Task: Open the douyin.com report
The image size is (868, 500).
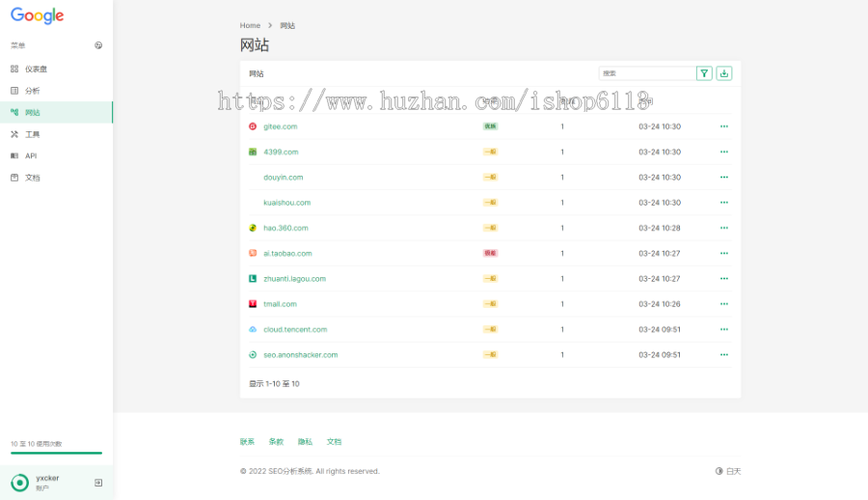Action: 283,178
